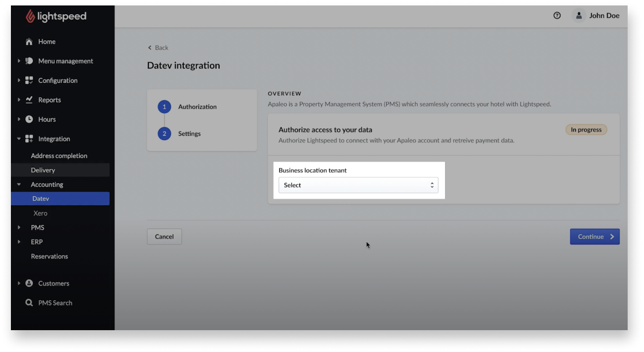644x352 pixels.
Task: Expand the Configuration section arrow
Action: coord(19,80)
